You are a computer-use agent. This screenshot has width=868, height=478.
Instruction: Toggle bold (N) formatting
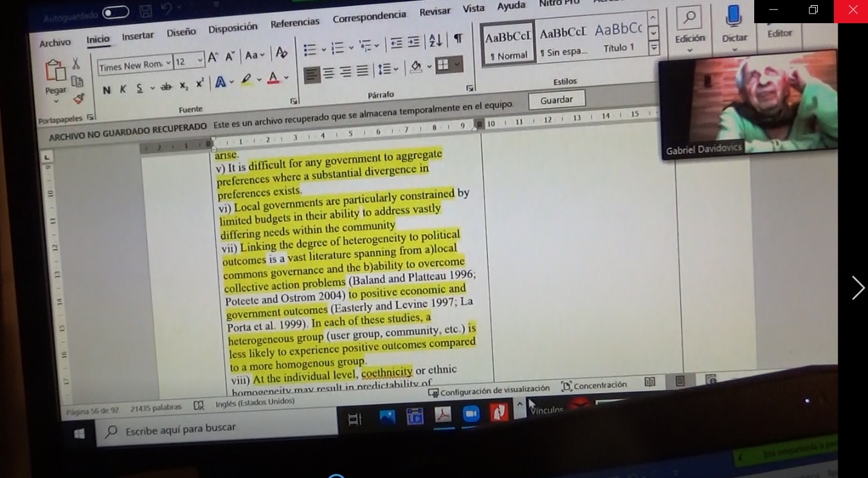point(107,90)
